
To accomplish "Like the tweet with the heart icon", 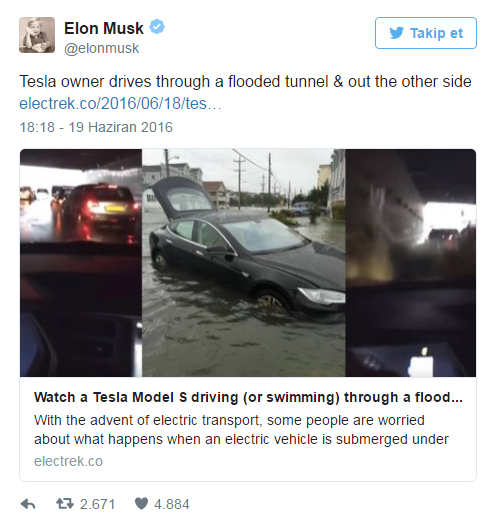I will (x=141, y=504).
